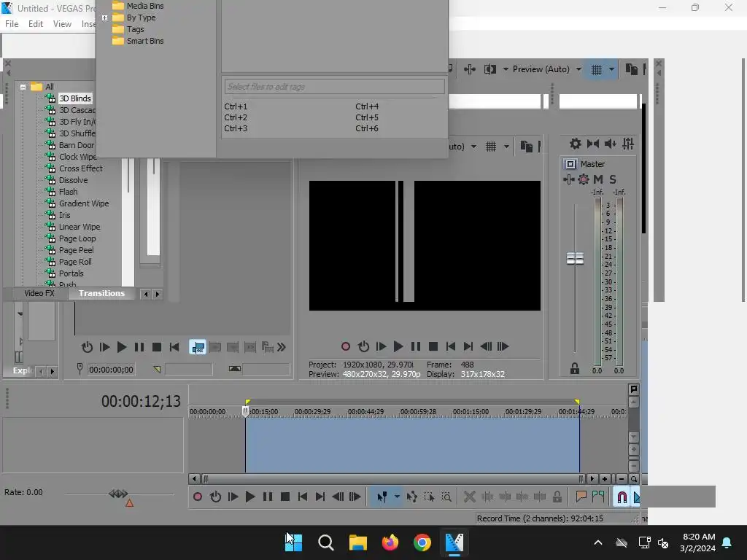This screenshot has width=747, height=560.
Task: Select the Selection Edit tool
Action: [429, 497]
